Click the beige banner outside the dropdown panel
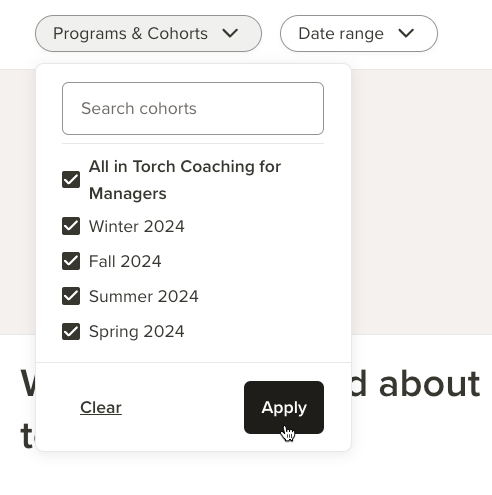Screen dimensions: 492x495 tap(421, 201)
